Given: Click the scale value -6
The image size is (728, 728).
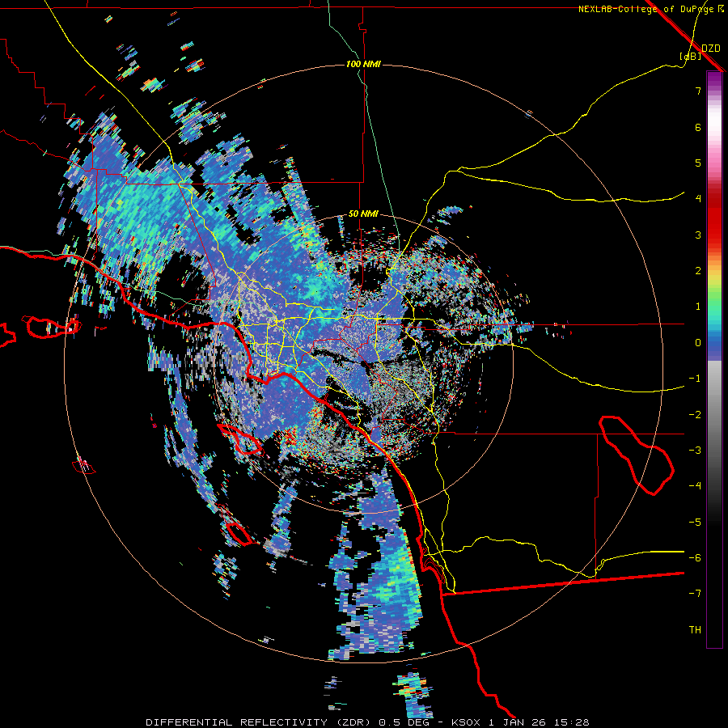Looking at the screenshot, I should point(695,558).
